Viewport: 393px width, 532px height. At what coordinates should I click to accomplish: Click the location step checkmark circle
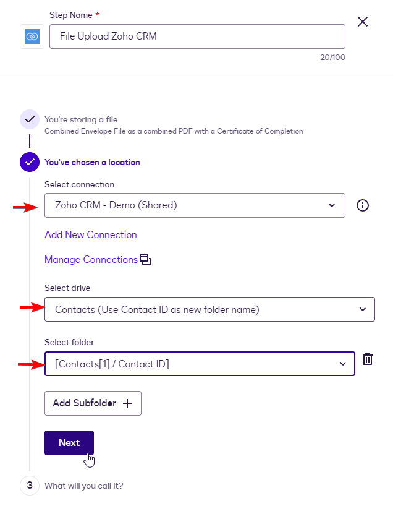coord(29,163)
